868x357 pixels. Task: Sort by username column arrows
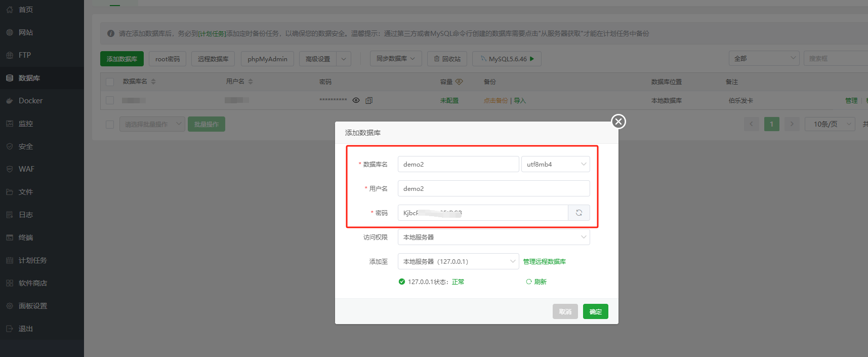coord(251,82)
